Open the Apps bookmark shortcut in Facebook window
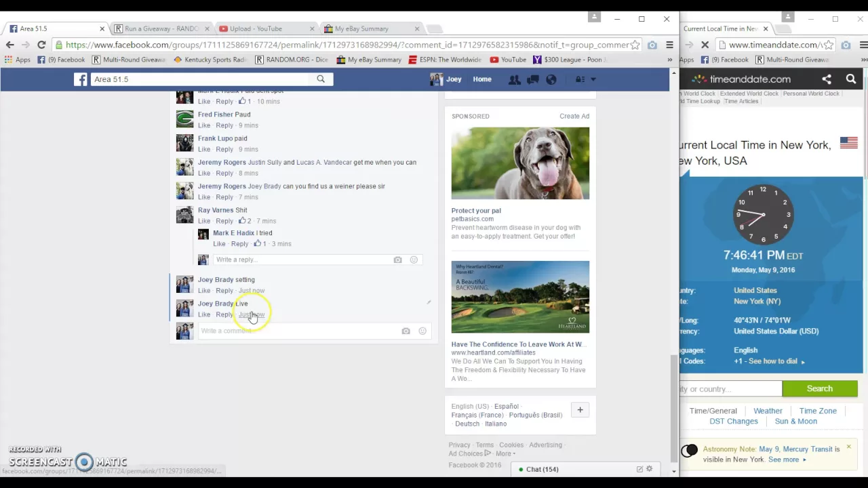Viewport: 868px width, 488px height. pos(17,60)
